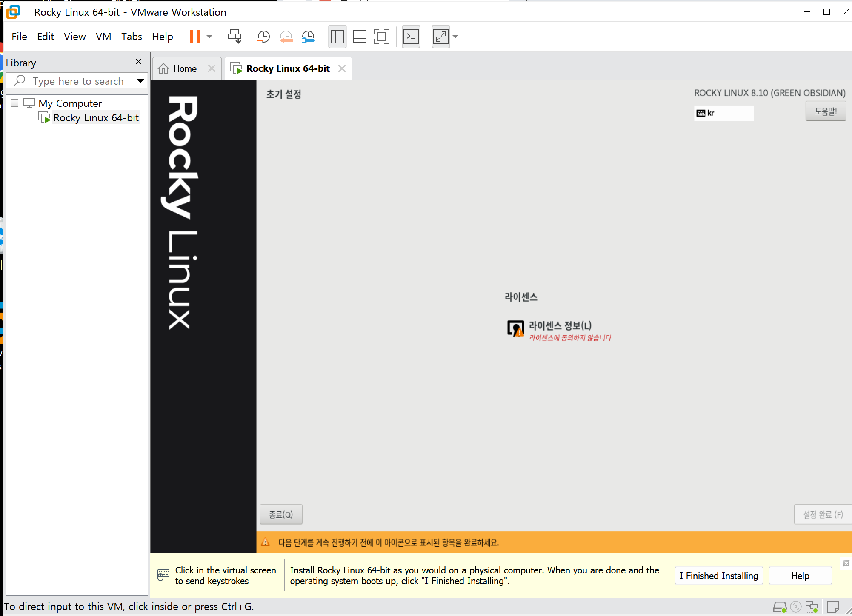Click the 라이센스 section heading
Screen dimensions: 852x616
(x=521, y=297)
